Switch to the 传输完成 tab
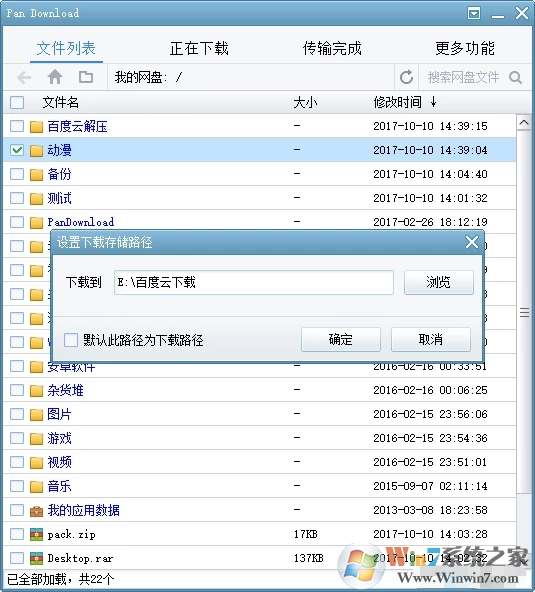Screen dimensions: 535x592 [x=332, y=48]
